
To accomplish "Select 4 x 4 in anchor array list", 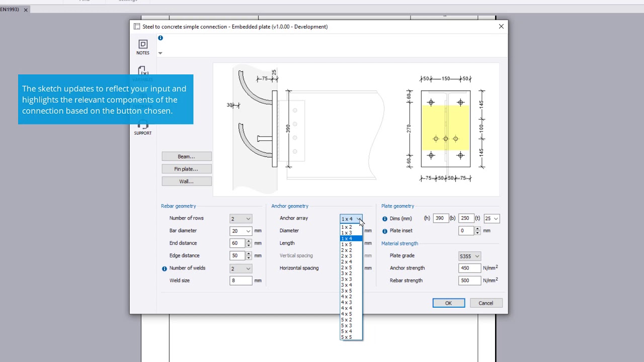I will coord(351,308).
